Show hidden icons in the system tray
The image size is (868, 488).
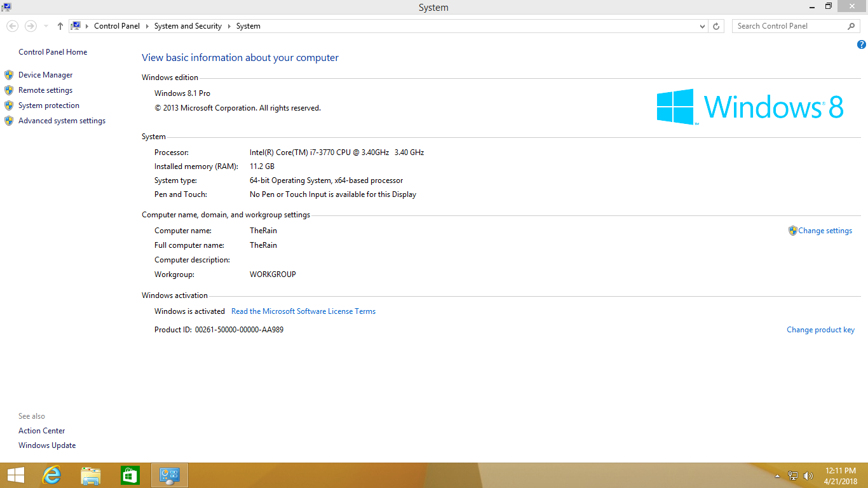[x=777, y=476]
